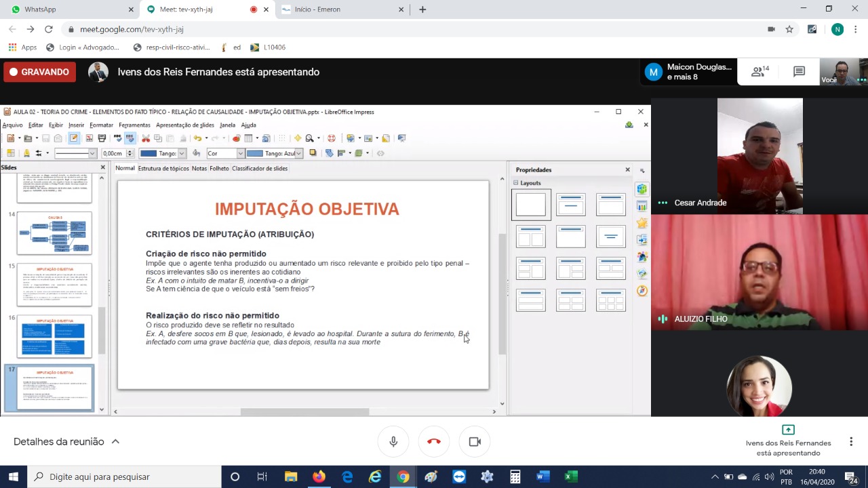The width and height of the screenshot is (868, 488).
Task: Hang up the Meet call
Action: pos(434,442)
